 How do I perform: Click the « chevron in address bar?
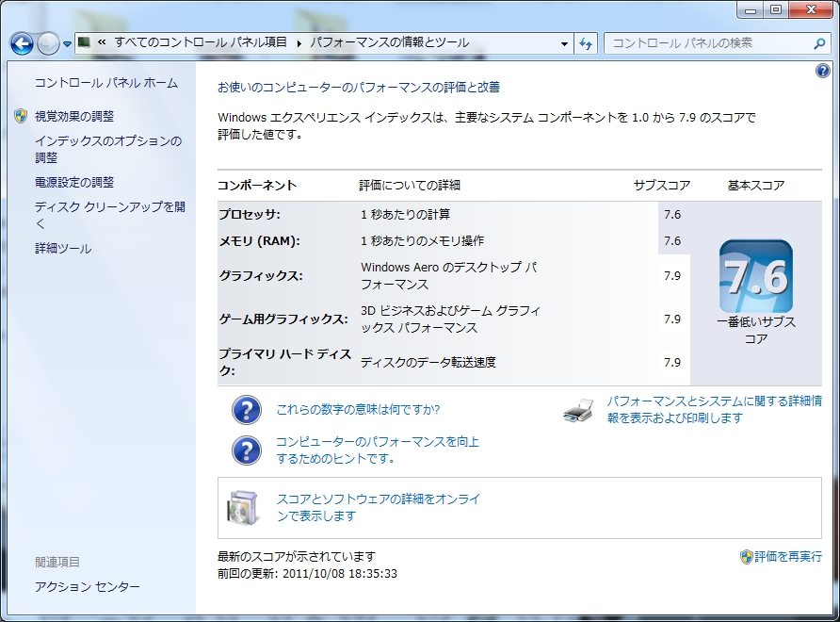click(102, 42)
